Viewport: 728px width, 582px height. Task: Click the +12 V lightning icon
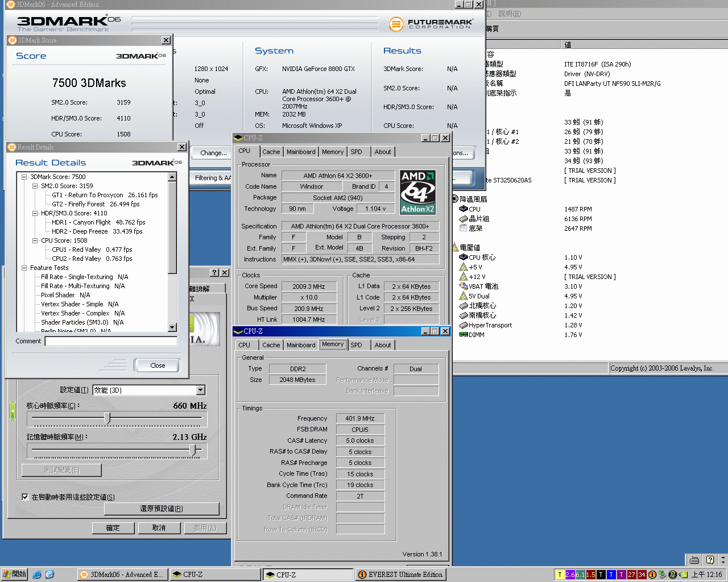click(464, 277)
